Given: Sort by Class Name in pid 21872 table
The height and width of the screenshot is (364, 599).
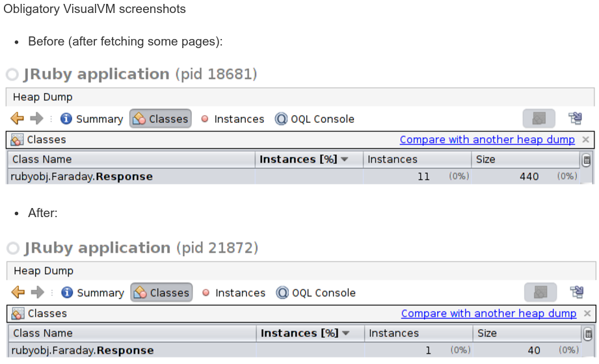Looking at the screenshot, I should [132, 333].
